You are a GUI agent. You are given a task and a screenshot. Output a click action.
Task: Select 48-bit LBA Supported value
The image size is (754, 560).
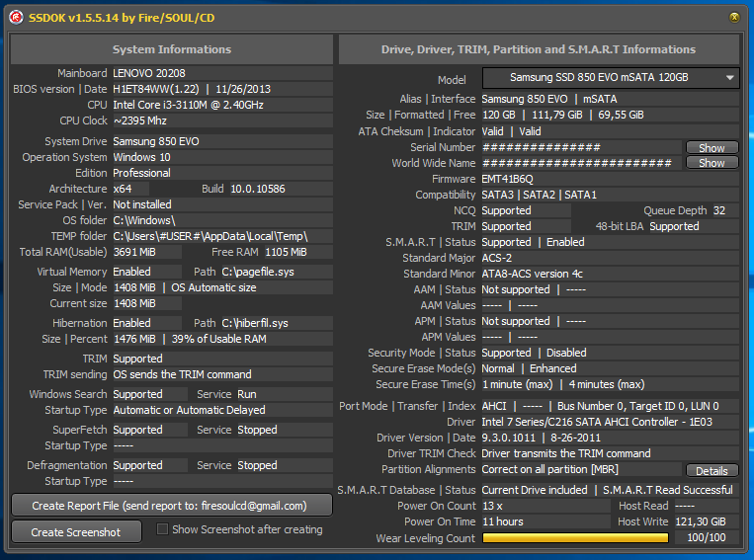pyautogui.click(x=674, y=226)
